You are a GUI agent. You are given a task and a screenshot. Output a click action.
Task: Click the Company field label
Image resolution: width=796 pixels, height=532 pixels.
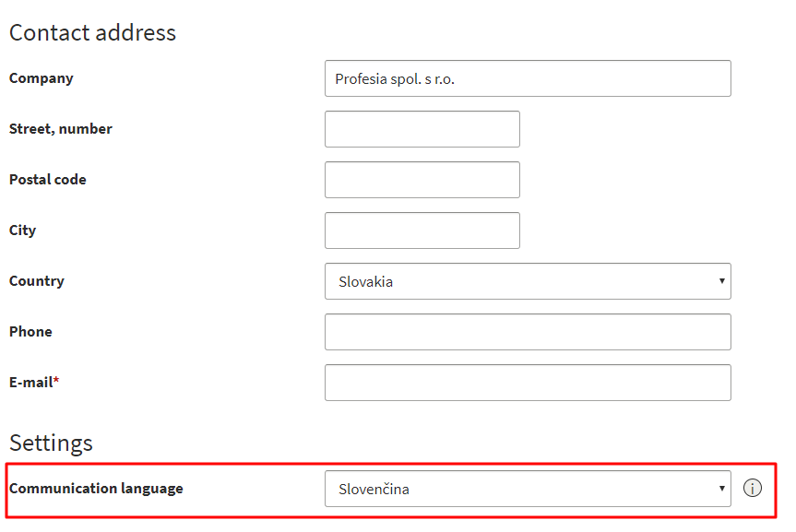(42, 78)
